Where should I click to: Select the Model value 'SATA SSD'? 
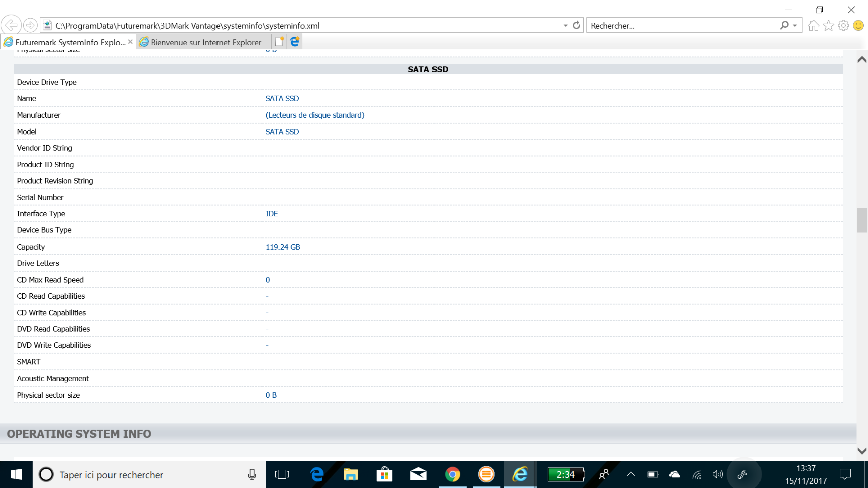pos(282,132)
